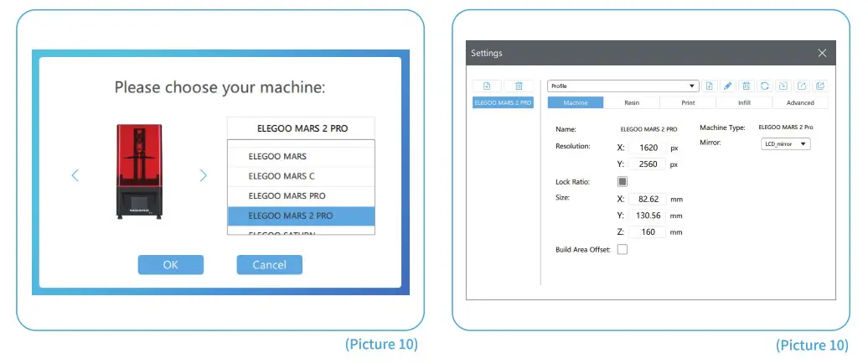
Task: Click the Size Z field 160
Action: [x=647, y=232]
